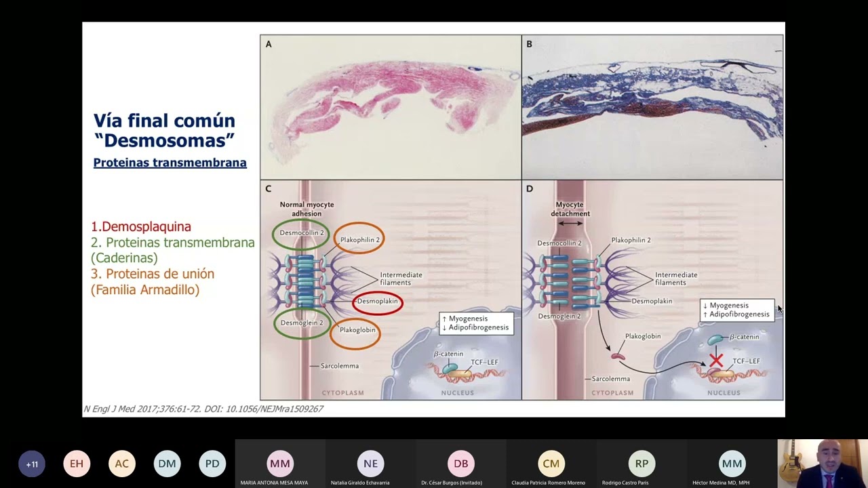Screen dimensions: 868x488
Task: Click Natalia Giraldo Echavarria's NE avatar
Action: (x=370, y=464)
